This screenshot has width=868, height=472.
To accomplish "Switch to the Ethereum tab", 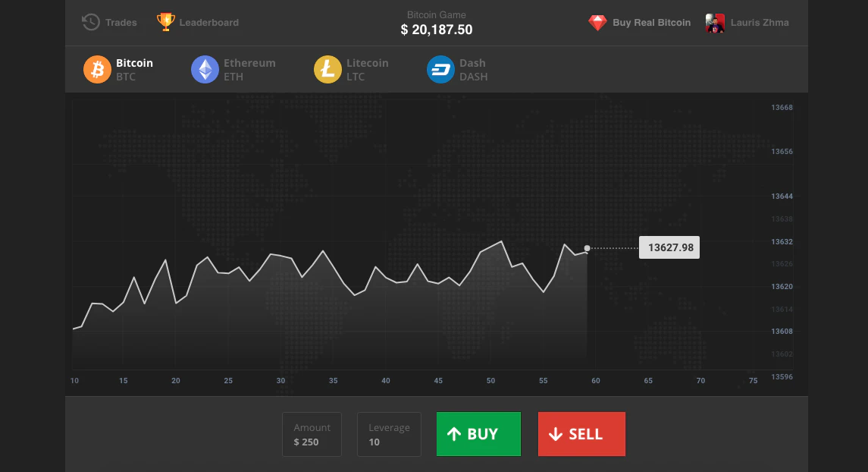I will click(x=233, y=69).
